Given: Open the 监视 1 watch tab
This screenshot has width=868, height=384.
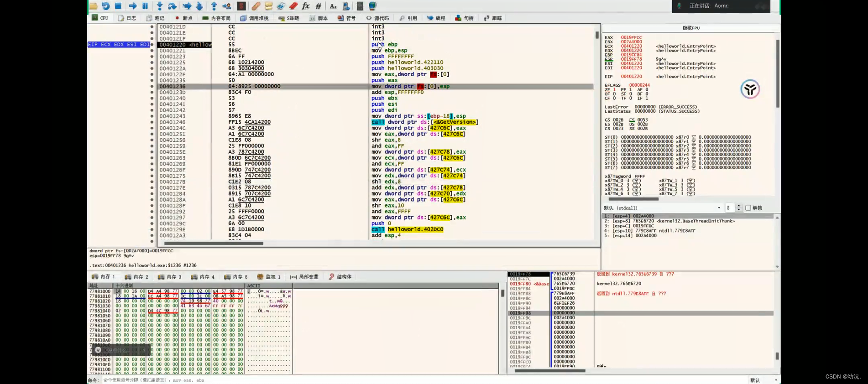Looking at the screenshot, I should click(268, 276).
